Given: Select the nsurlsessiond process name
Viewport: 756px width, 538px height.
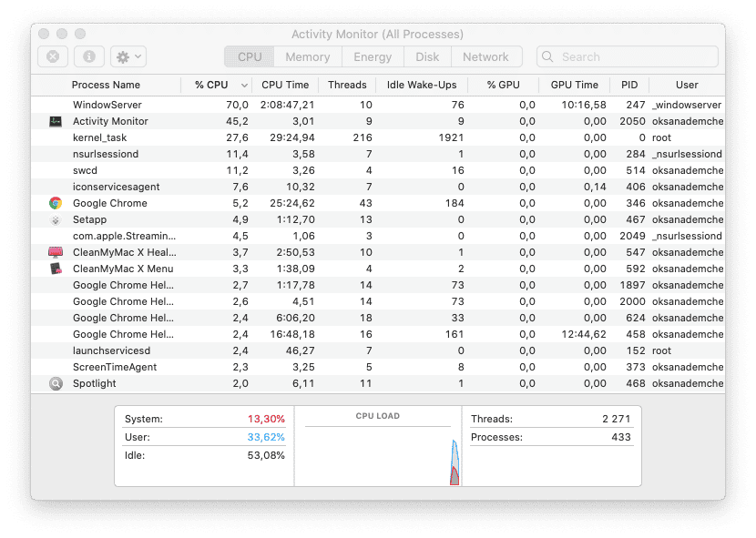Looking at the screenshot, I should tap(106, 154).
